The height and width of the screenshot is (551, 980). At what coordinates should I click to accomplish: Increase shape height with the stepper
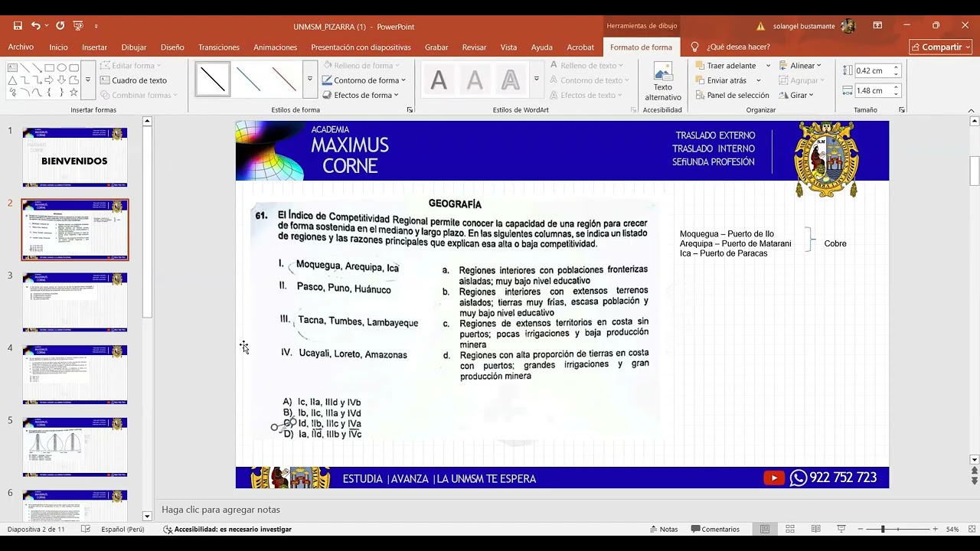896,67
